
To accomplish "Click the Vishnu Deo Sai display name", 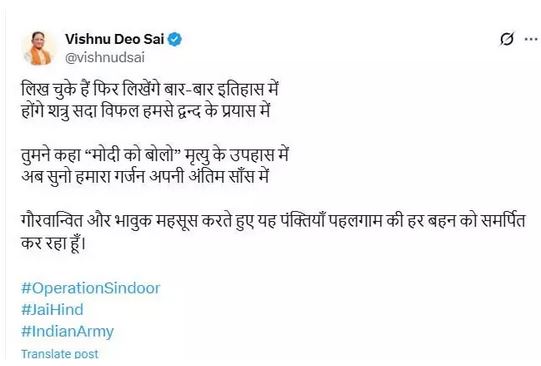I will [115, 39].
